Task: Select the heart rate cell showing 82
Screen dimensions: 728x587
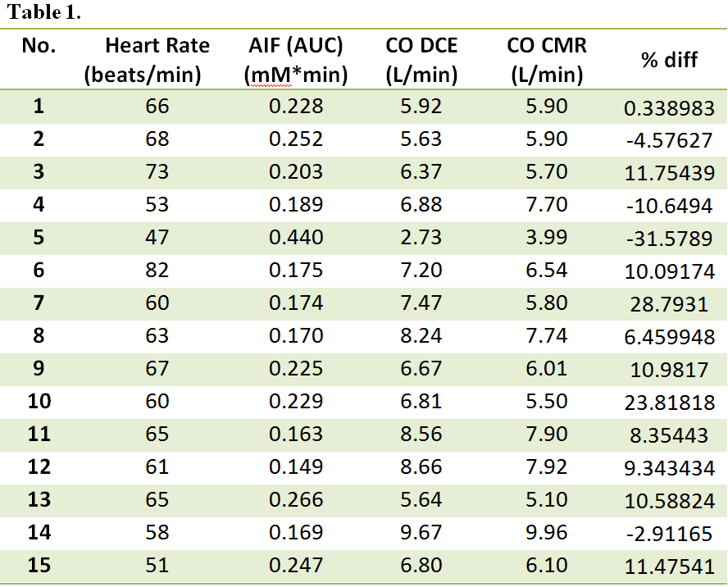Action: tap(157, 271)
